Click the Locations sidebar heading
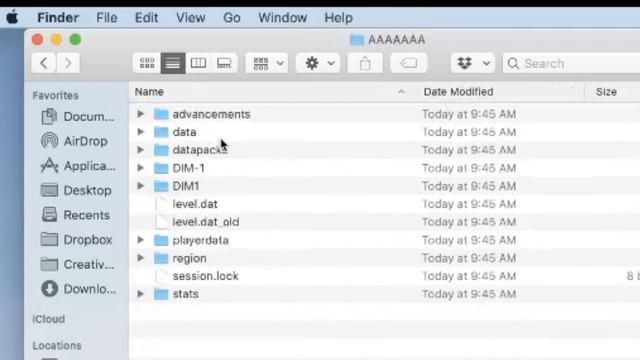This screenshot has width=640, height=360. 57,346
